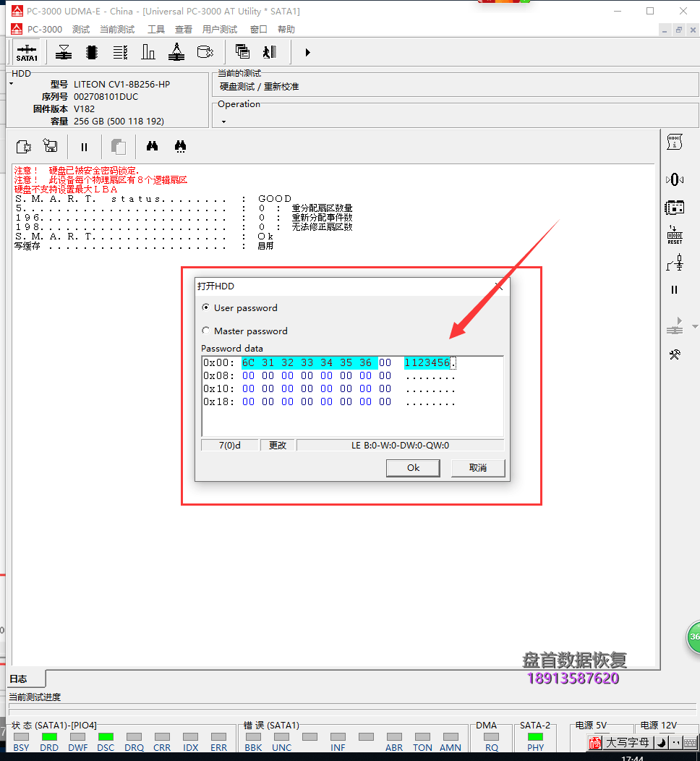Open the PC-3000 menu
700x761 pixels.
[45, 30]
